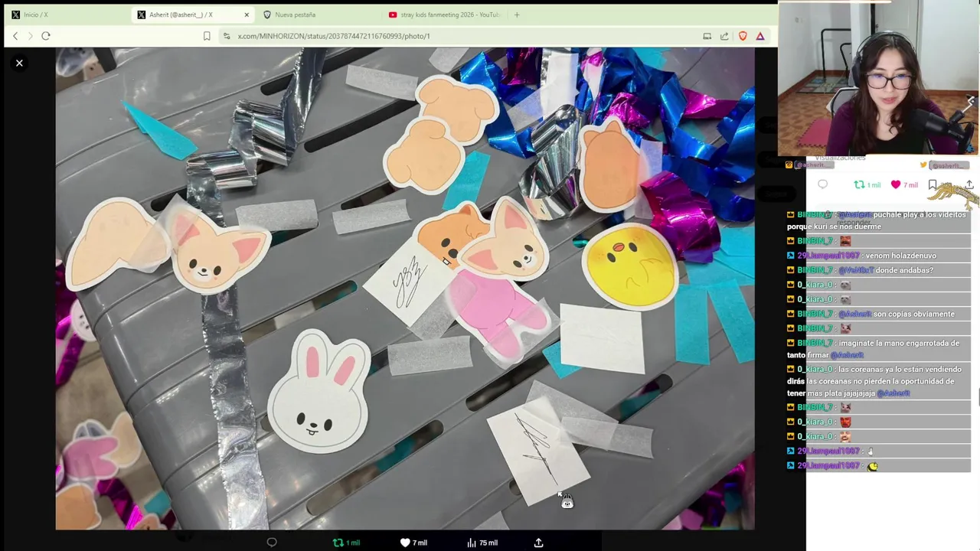Click the reply bubble icon below the photo
Viewport: 980px width, 551px height.
coord(272,543)
